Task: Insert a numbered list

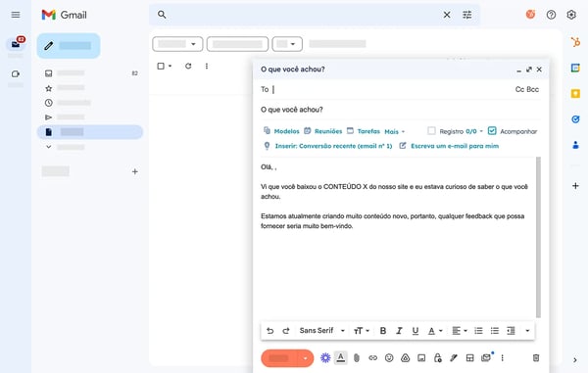Action: pos(478,331)
